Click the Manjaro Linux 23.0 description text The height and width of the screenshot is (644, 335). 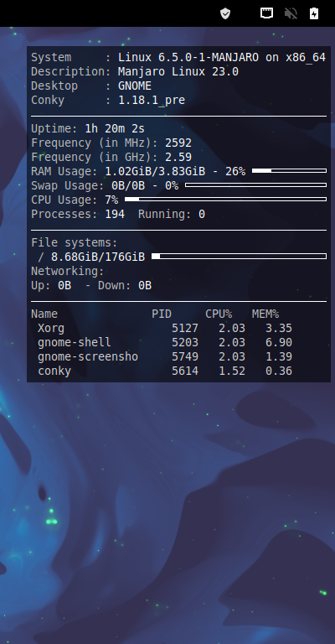[x=178, y=72]
